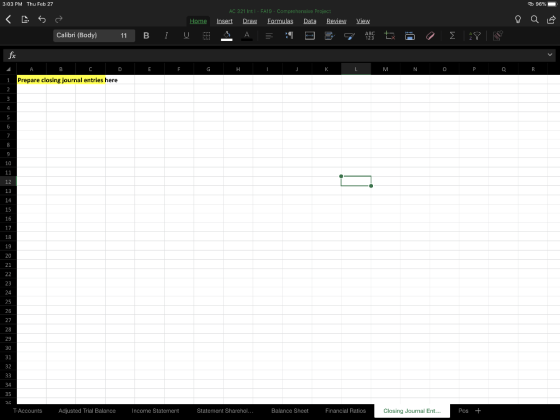Screen dimensions: 560x420
Task: Open the share icon
Action: click(551, 20)
